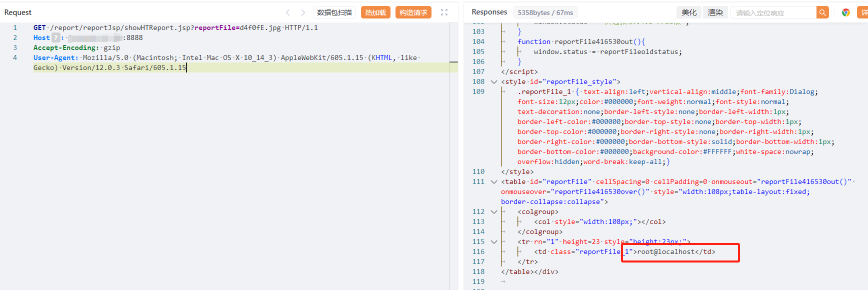Image resolution: width=868 pixels, height=290 pixels.
Task: Click the 数据包扫描 button
Action: coord(334,12)
